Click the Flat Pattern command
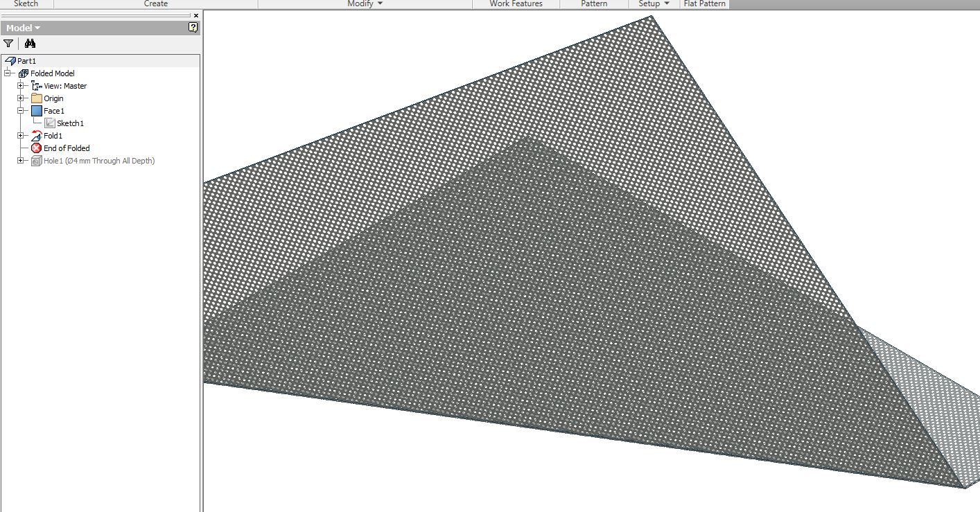This screenshot has width=980, height=512. pos(704,3)
